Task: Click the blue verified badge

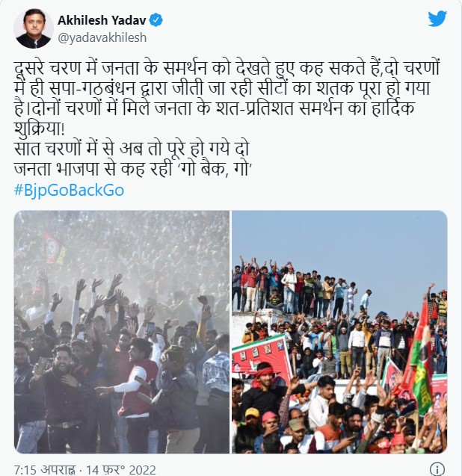Action: (157, 20)
